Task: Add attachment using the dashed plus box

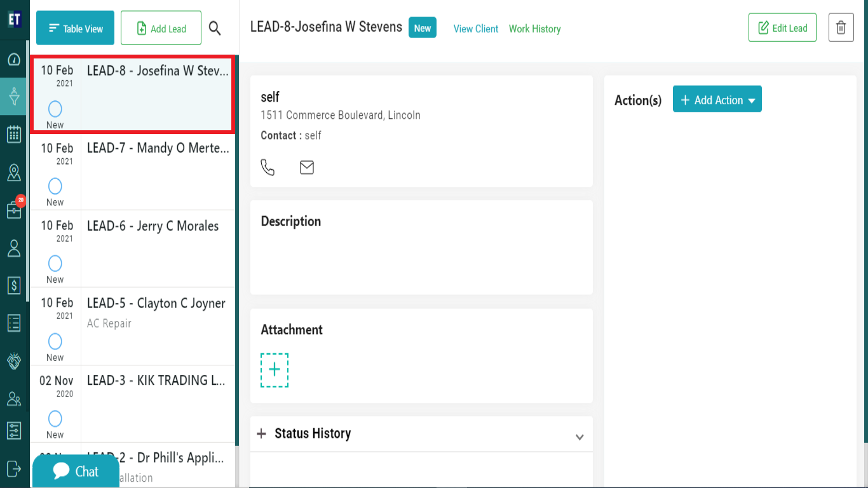Action: coord(275,370)
